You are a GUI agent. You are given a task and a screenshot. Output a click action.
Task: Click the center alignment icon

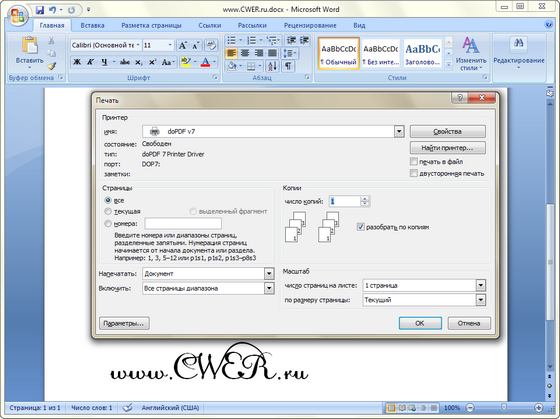point(245,53)
